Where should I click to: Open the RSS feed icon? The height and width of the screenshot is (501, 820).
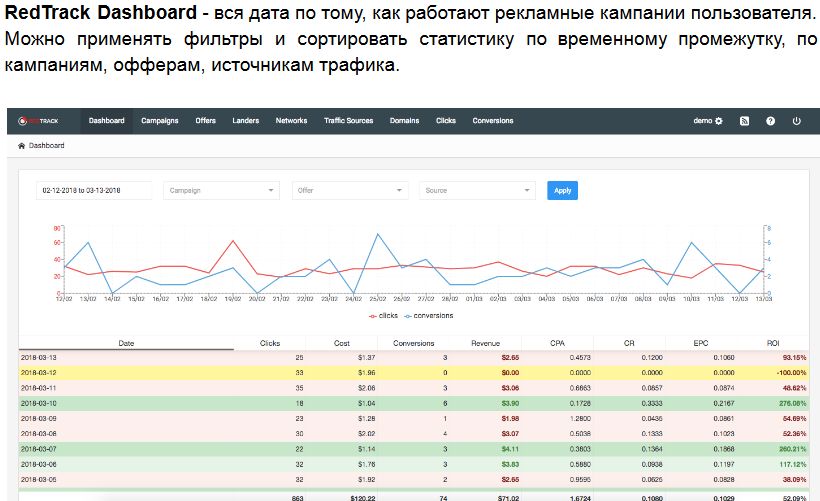[745, 121]
